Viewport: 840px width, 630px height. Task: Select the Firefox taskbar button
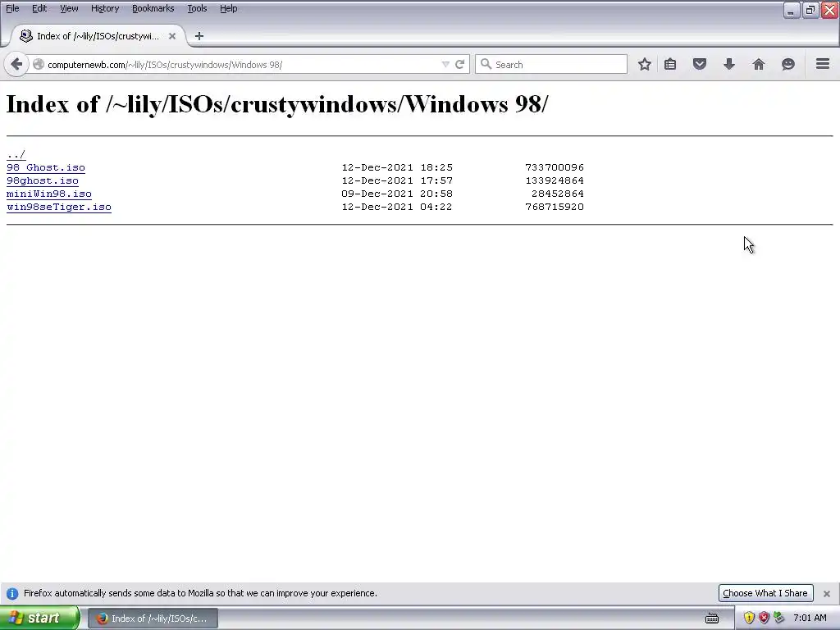click(x=153, y=619)
